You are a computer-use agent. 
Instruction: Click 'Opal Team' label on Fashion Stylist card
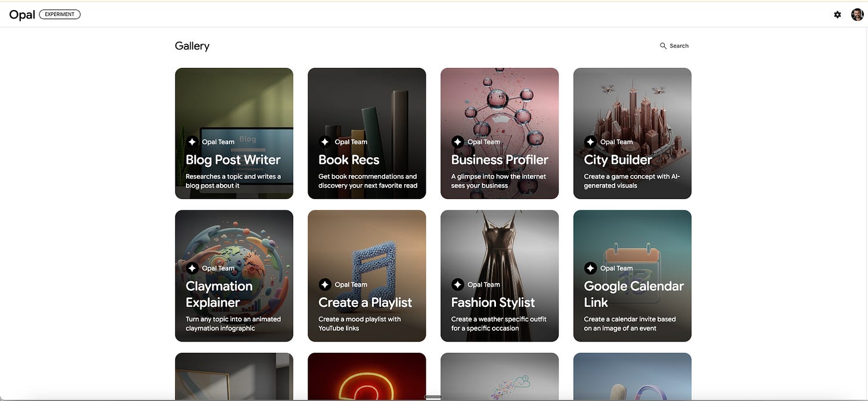(484, 284)
